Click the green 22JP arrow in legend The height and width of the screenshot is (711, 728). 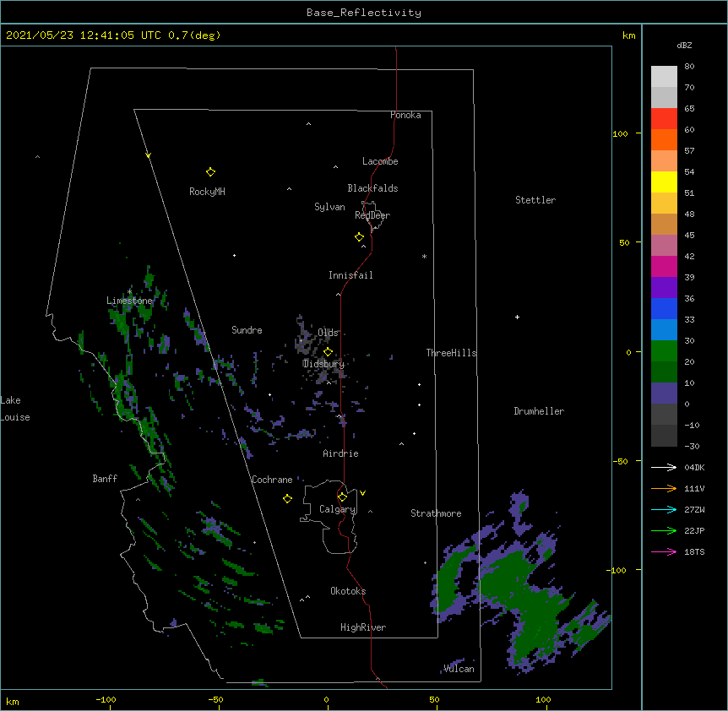[x=664, y=530]
